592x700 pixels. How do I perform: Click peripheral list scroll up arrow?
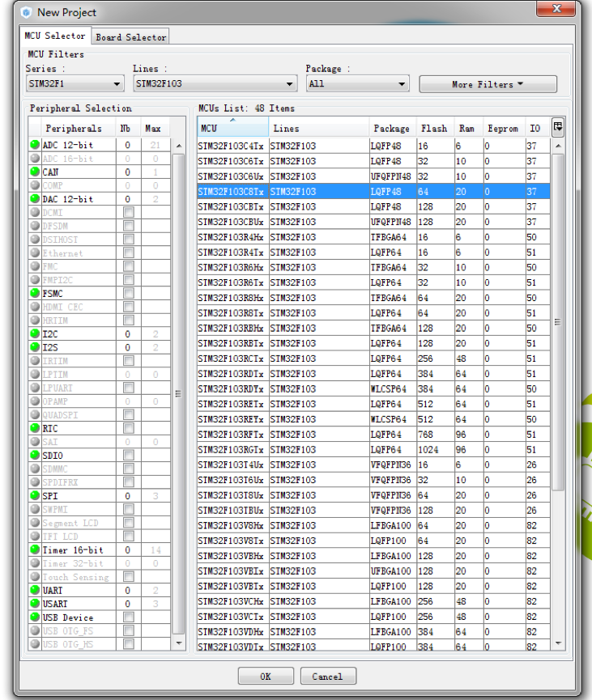(179, 146)
